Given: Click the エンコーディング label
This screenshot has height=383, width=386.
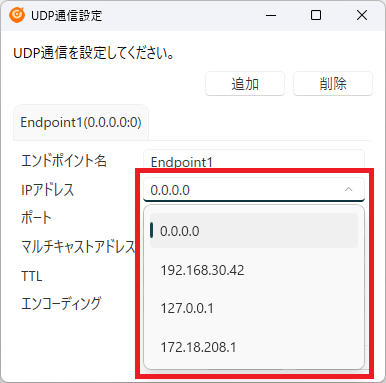Looking at the screenshot, I should tap(61, 304).
